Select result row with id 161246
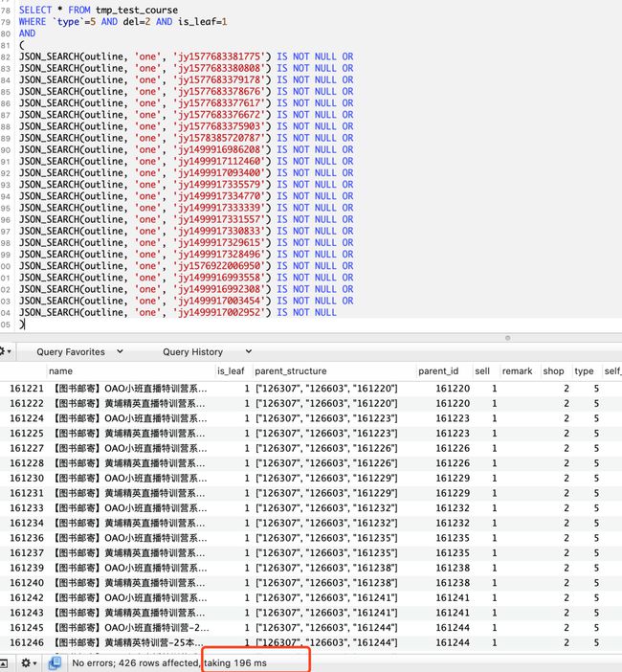 [x=311, y=642]
